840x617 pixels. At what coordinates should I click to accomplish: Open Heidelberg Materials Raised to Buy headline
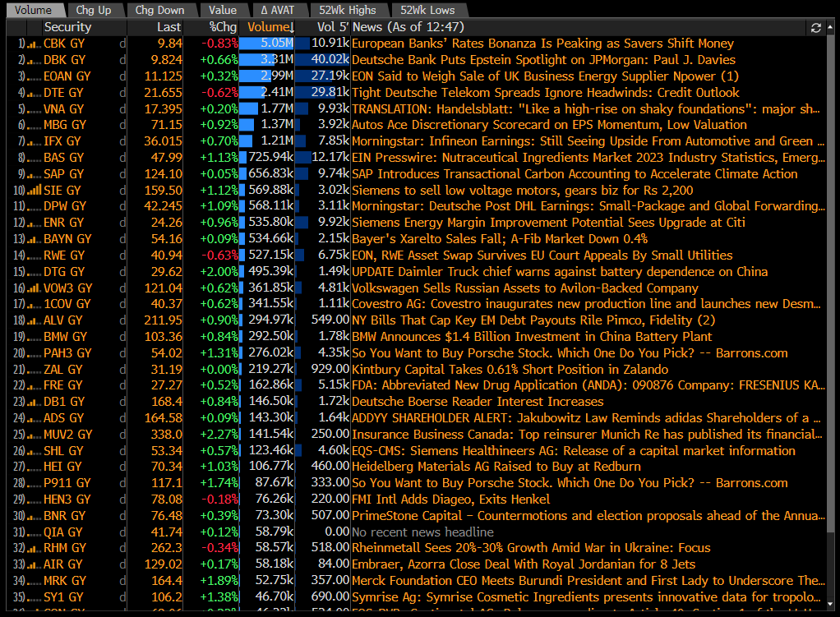coord(496,467)
